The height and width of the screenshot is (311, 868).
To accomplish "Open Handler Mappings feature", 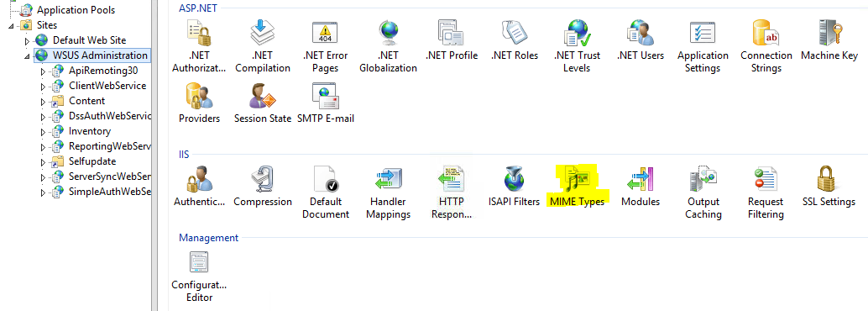I will 388,193.
